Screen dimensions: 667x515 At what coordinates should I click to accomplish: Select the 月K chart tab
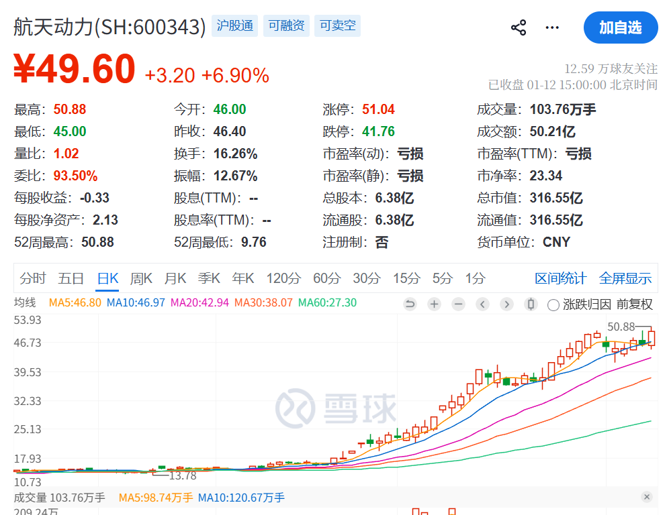[175, 278]
